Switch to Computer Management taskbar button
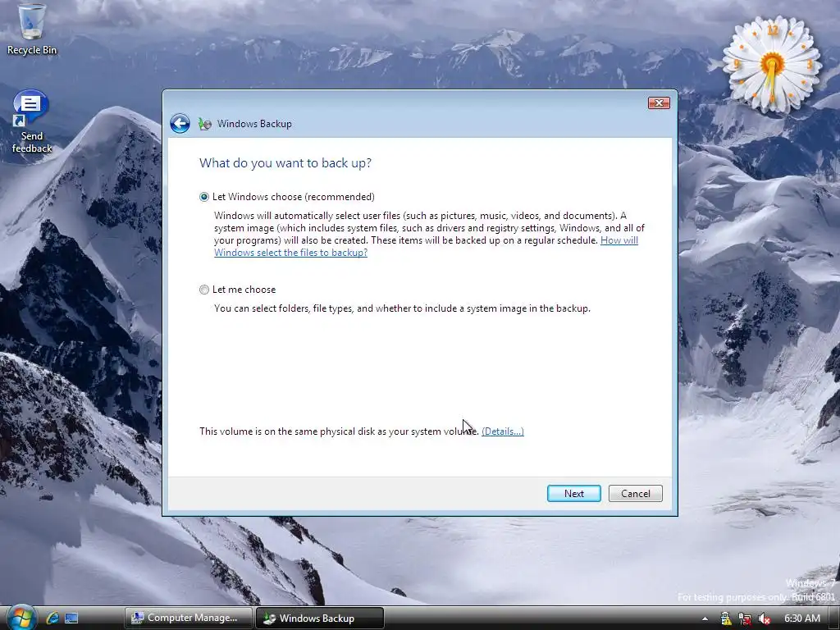The image size is (840, 630). point(188,618)
